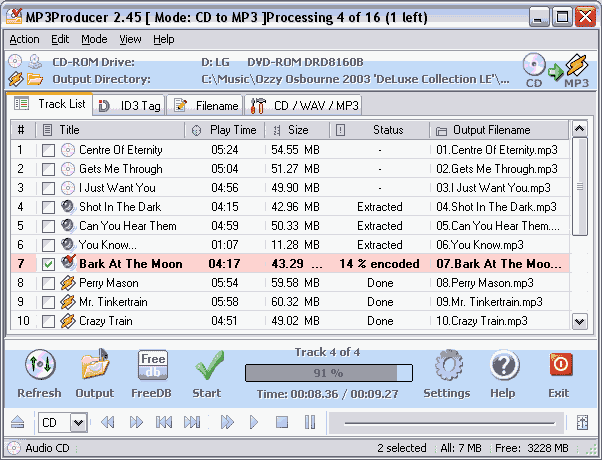Viewport: 602px width, 460px height.
Task: Click track list scroll down arrow
Action: pos(579,322)
